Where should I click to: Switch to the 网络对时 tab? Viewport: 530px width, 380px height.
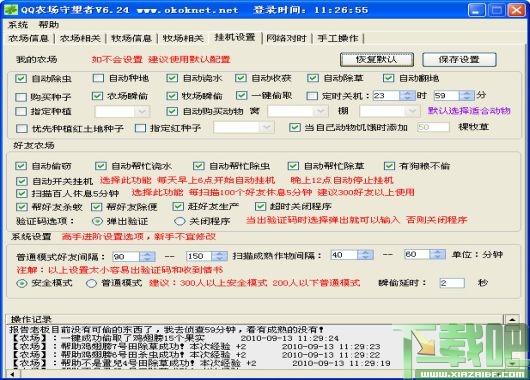coord(287,39)
